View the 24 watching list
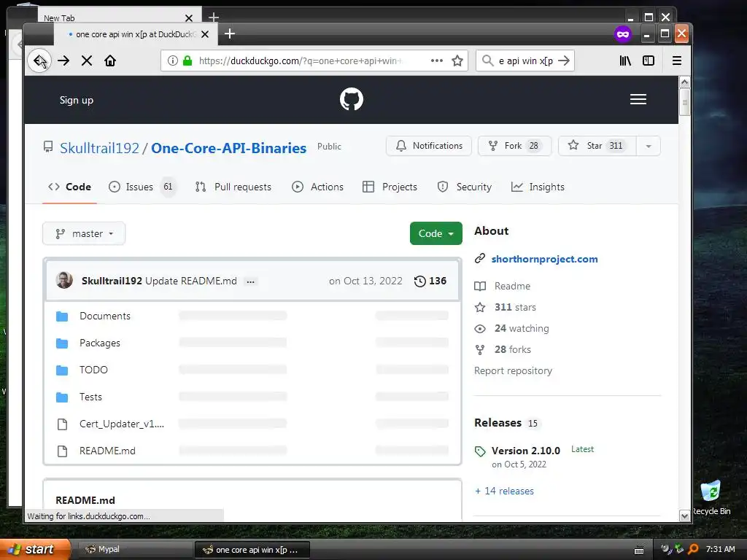The image size is (747, 560). (522, 328)
